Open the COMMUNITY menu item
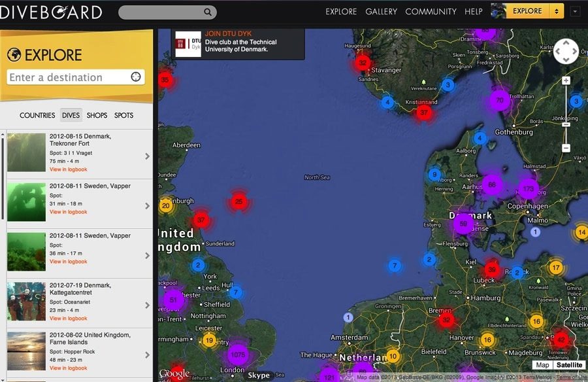 point(431,12)
